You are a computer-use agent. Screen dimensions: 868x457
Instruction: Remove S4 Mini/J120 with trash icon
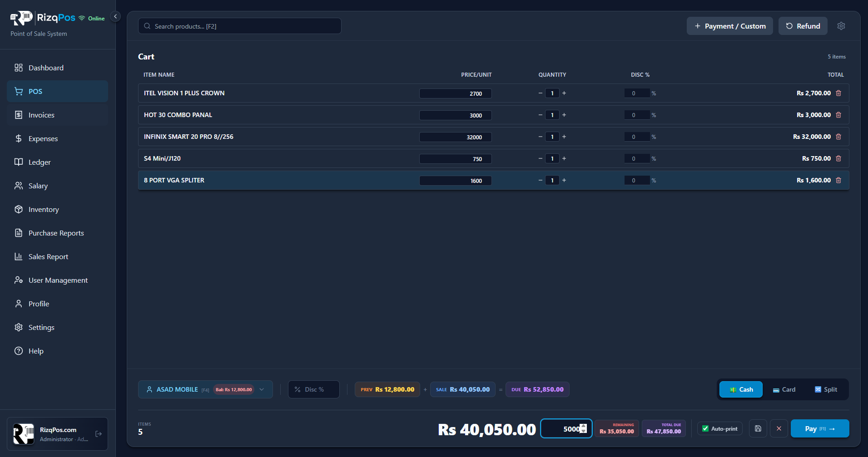[x=838, y=158]
